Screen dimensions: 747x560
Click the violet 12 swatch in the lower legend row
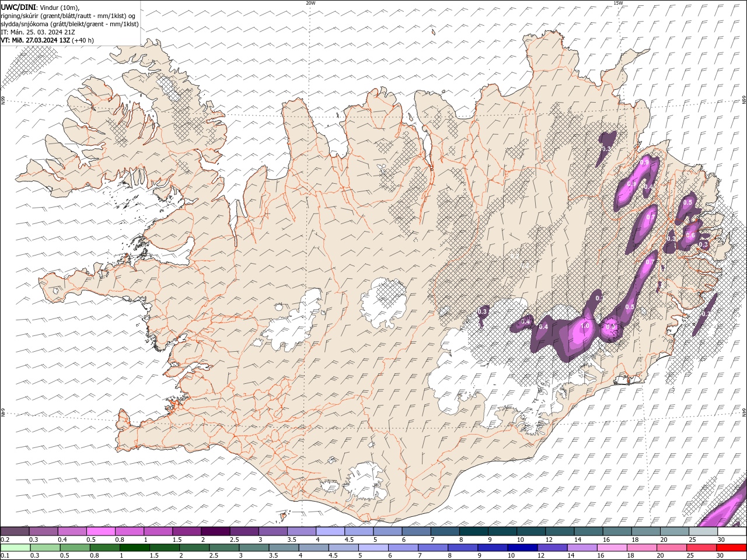point(552,548)
